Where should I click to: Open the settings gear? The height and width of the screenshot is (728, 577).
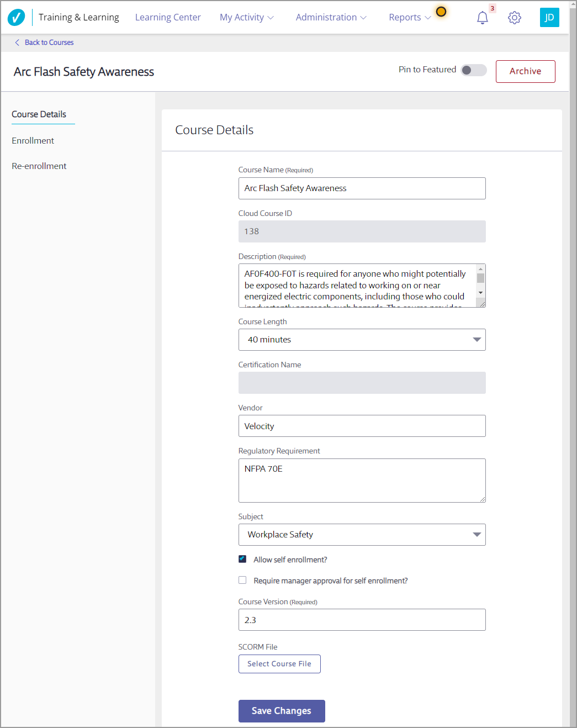point(515,18)
